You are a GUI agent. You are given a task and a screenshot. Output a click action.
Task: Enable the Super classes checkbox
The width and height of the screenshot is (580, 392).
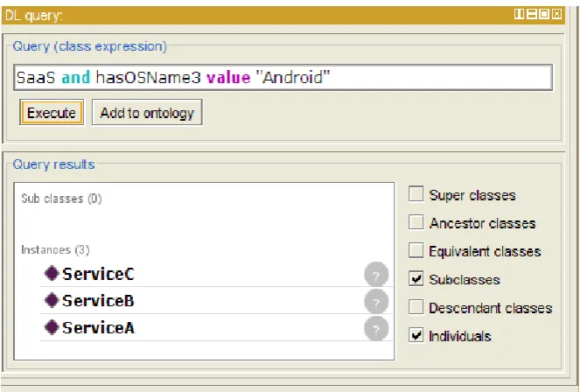pyautogui.click(x=416, y=194)
